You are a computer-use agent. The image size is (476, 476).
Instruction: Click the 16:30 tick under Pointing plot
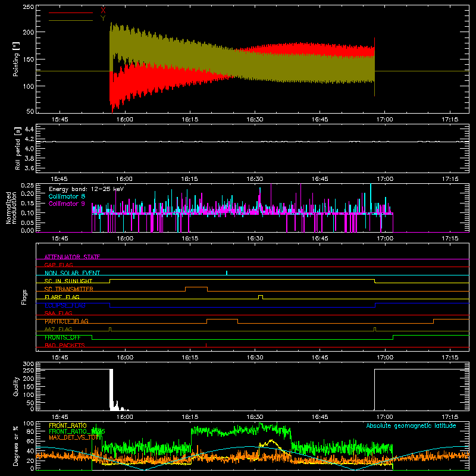255,120
